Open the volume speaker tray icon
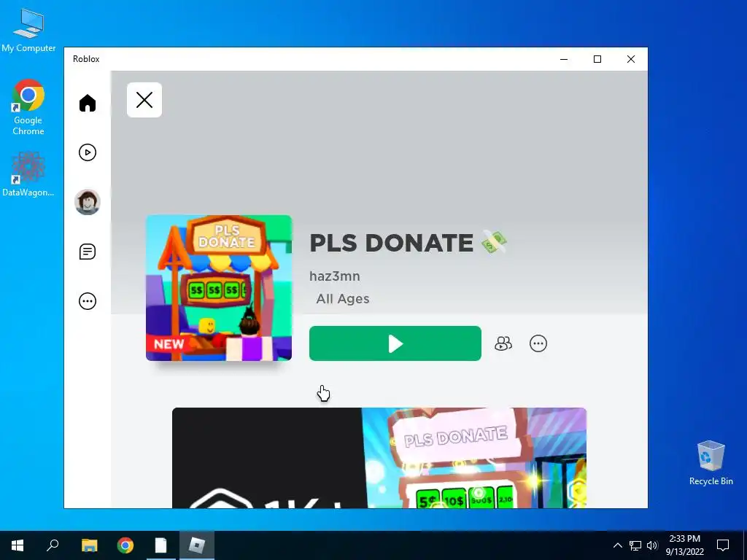 [652, 545]
